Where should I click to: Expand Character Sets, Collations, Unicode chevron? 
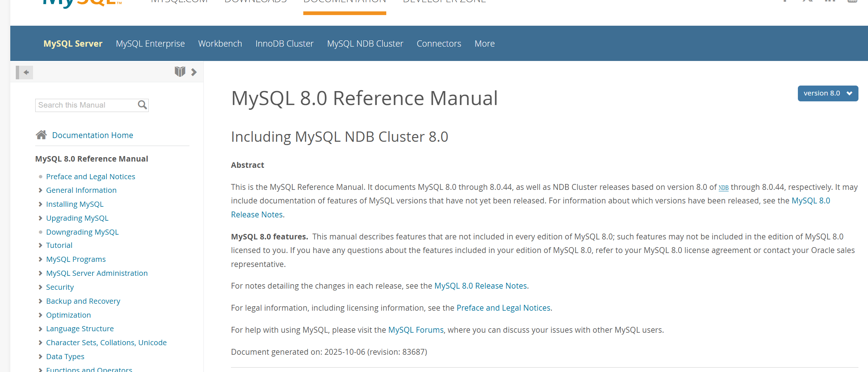pos(40,343)
